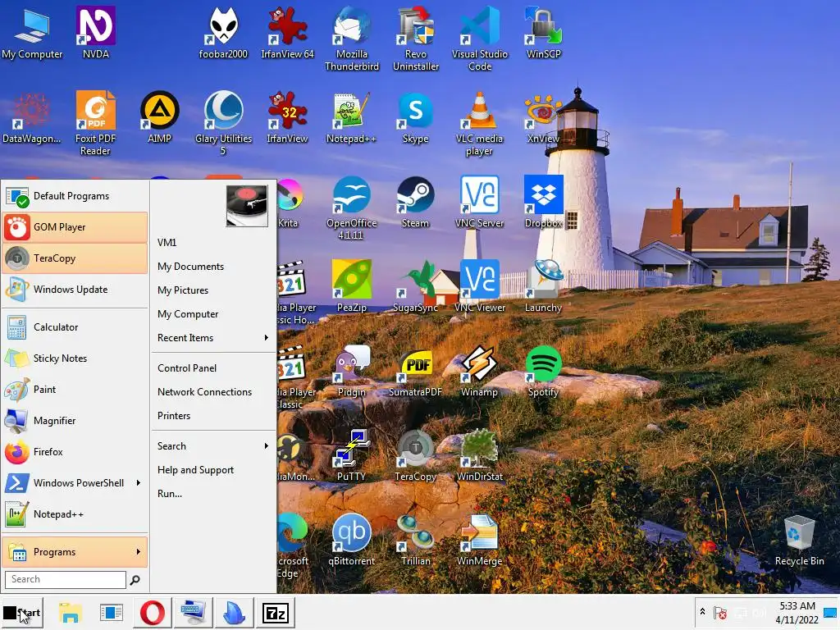Click the search magnifier button
This screenshot has height=630, width=840.
click(x=135, y=580)
